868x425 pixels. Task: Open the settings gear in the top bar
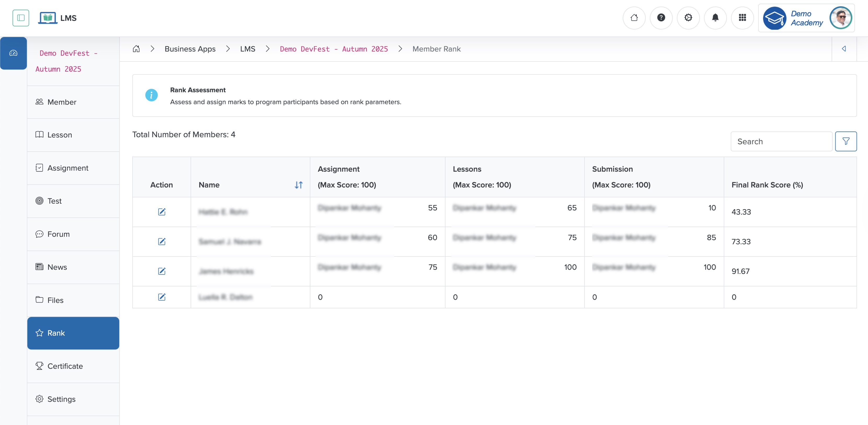click(688, 18)
